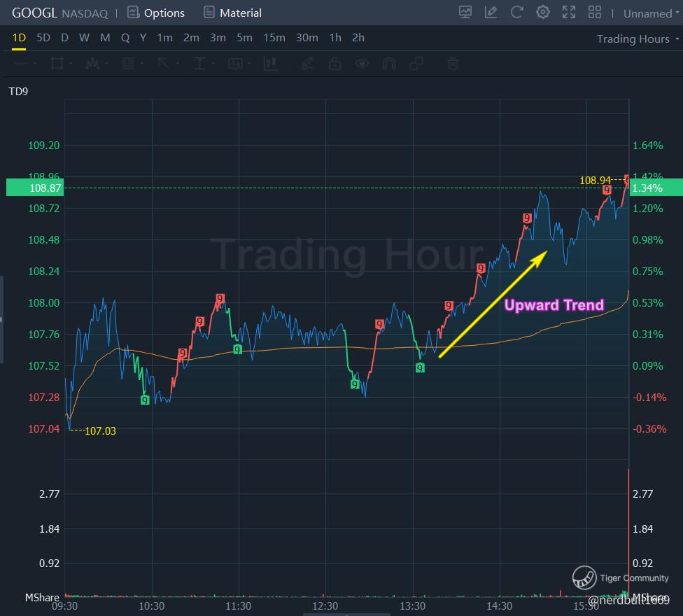Open the multi-chart grid layout
Image resolution: width=683 pixels, height=616 pixels.
coord(595,12)
